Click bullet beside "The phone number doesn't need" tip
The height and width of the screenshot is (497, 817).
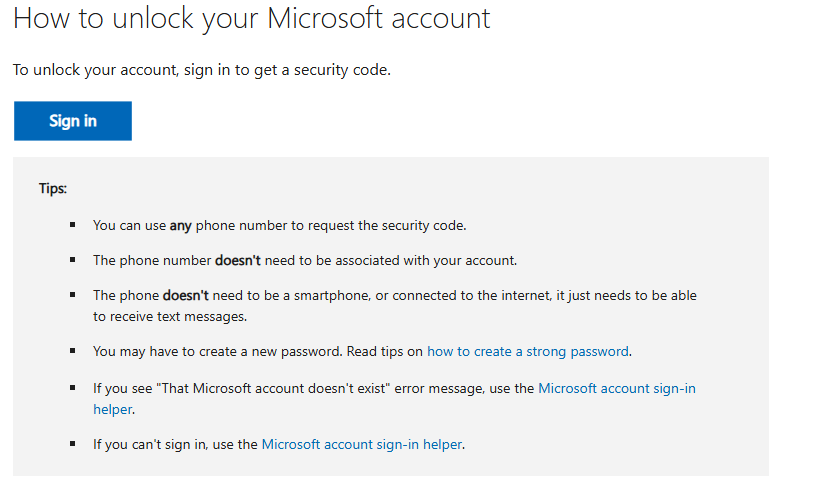[x=74, y=260]
